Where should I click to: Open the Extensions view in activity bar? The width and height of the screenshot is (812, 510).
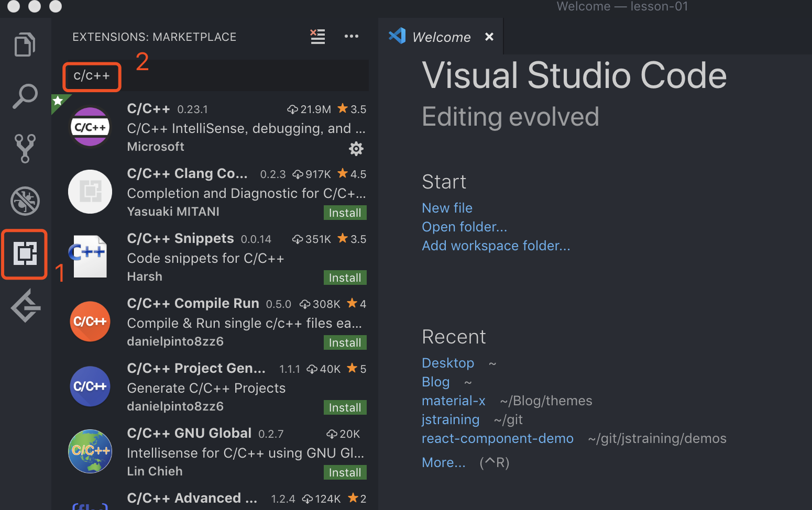[x=25, y=253]
